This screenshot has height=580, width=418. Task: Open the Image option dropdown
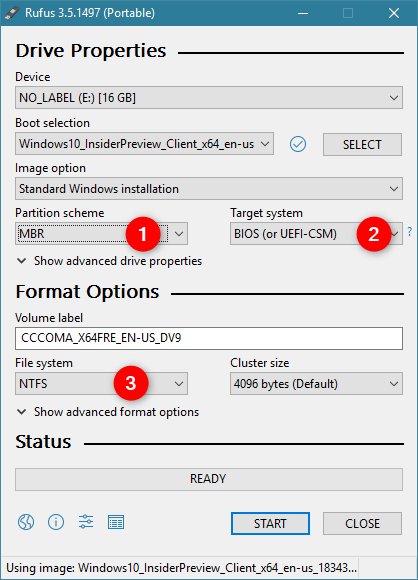point(209,189)
